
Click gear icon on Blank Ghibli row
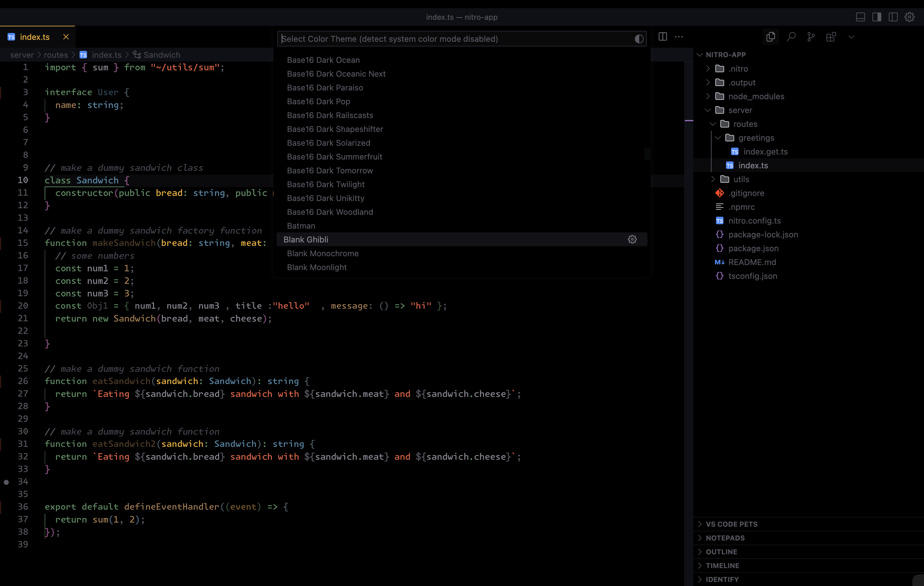point(632,239)
